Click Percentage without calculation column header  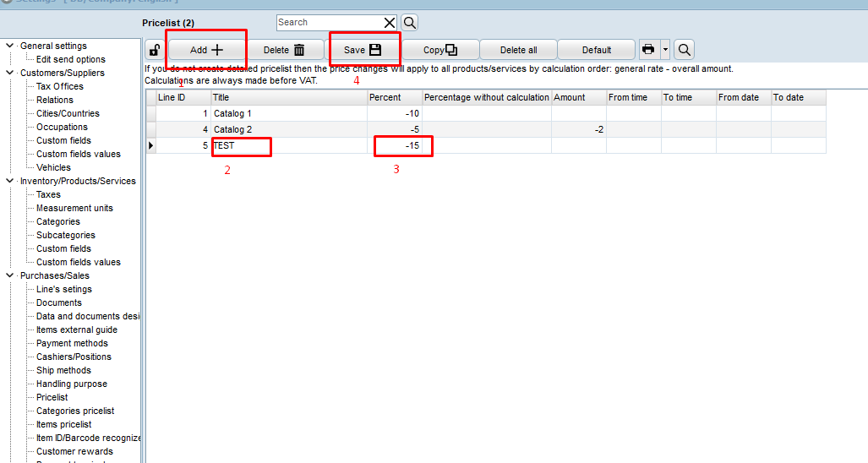point(487,97)
